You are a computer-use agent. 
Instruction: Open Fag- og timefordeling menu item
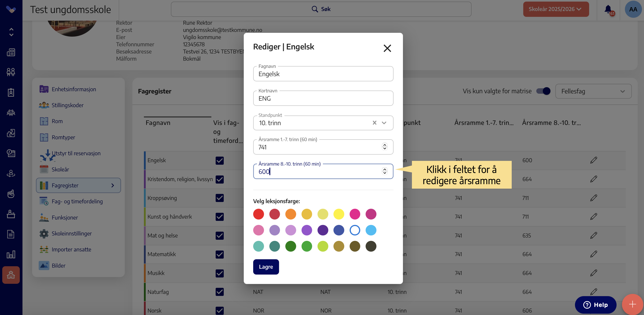(x=77, y=201)
